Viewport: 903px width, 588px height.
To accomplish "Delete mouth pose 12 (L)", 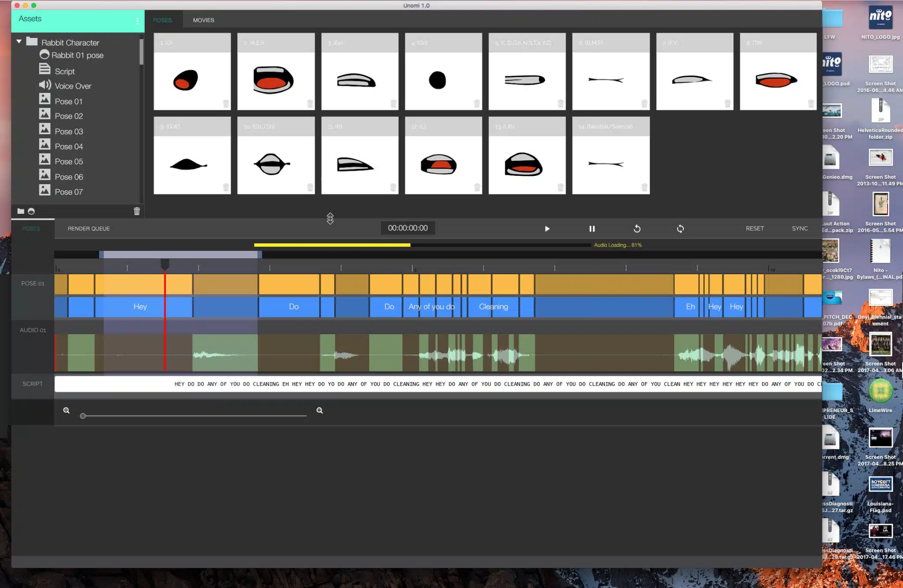I will click(477, 187).
